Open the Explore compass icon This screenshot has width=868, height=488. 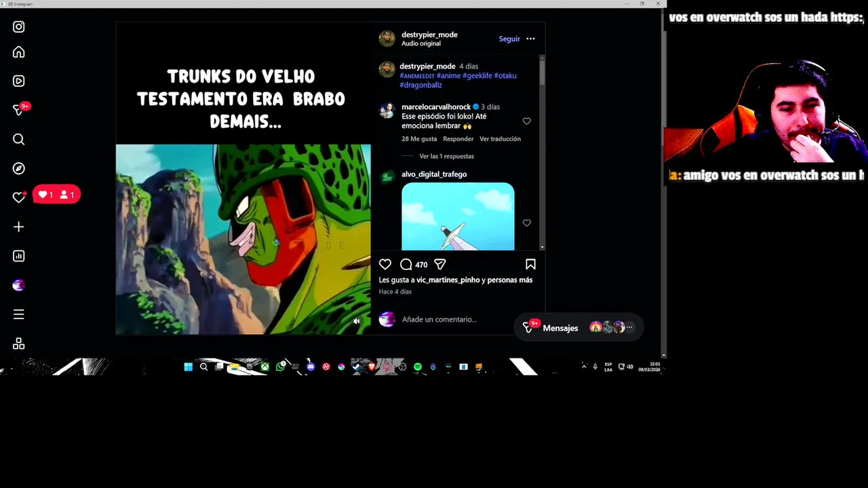19,169
